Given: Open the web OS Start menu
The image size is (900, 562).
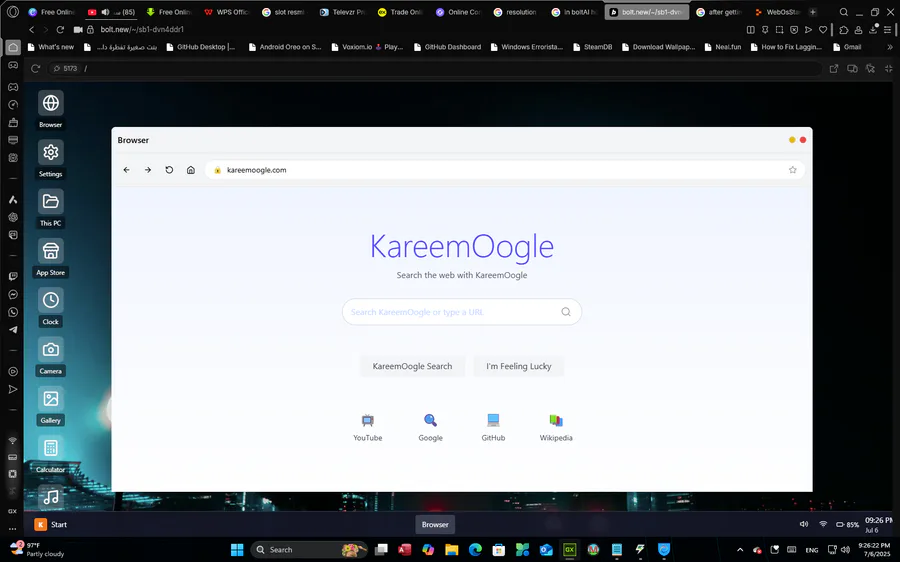Looking at the screenshot, I should tap(51, 524).
